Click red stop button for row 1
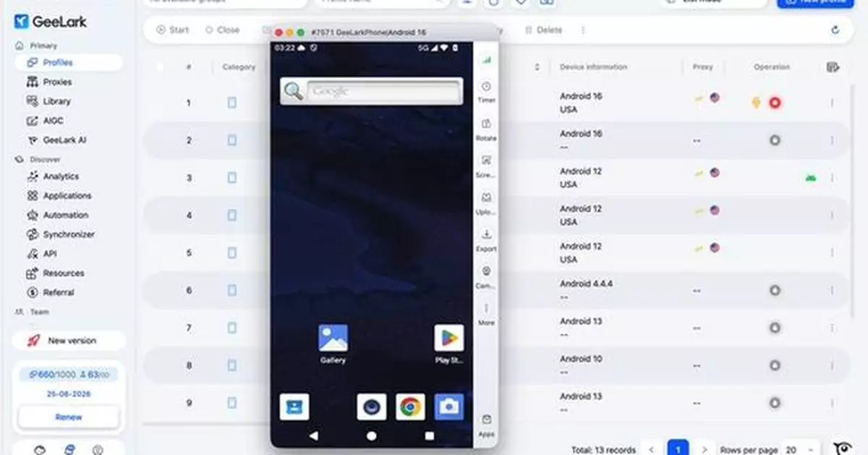This screenshot has width=868, height=455. pos(775,103)
